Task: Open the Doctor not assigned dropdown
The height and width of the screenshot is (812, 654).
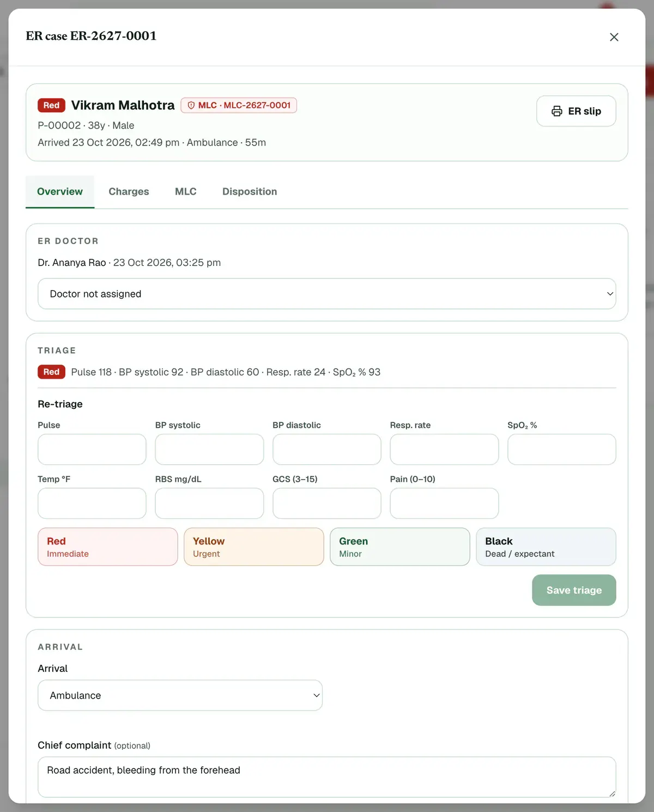Action: pyautogui.click(x=327, y=294)
